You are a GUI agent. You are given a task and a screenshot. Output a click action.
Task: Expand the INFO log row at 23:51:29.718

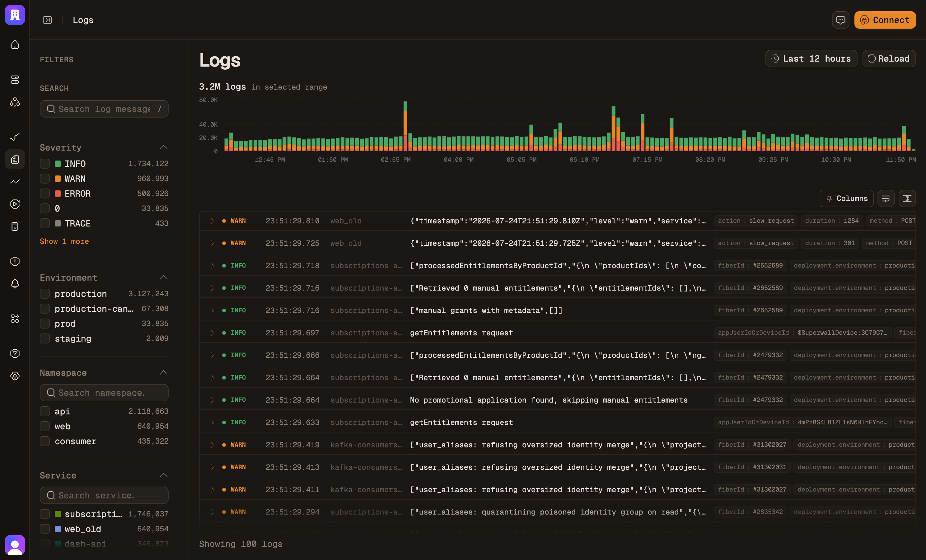(212, 266)
